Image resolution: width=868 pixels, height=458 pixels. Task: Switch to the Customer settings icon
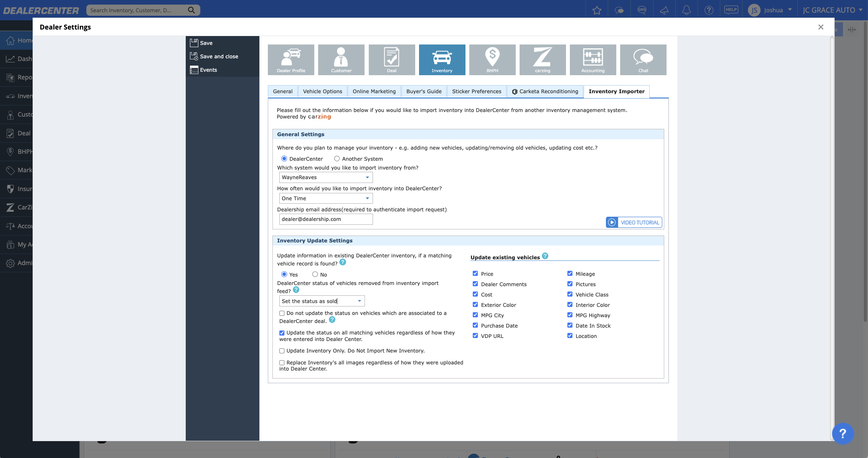pos(341,60)
